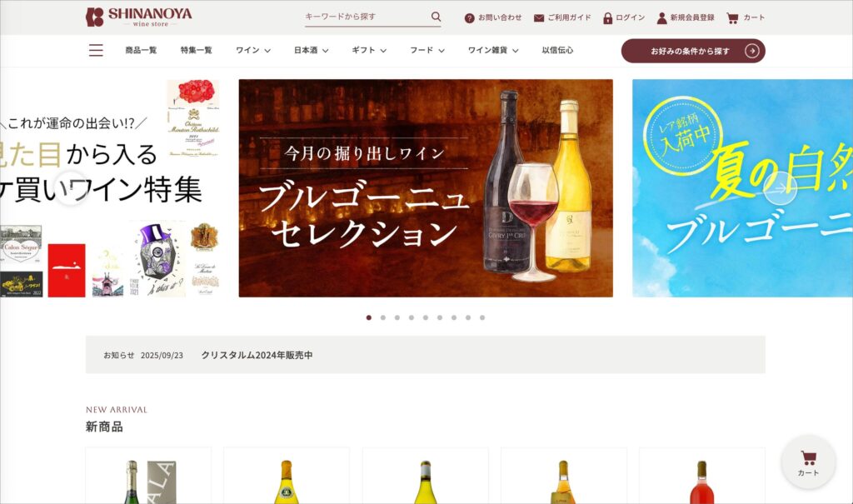Open the クリスタルム2024年販売中 news link
The image size is (853, 504).
(x=257, y=355)
